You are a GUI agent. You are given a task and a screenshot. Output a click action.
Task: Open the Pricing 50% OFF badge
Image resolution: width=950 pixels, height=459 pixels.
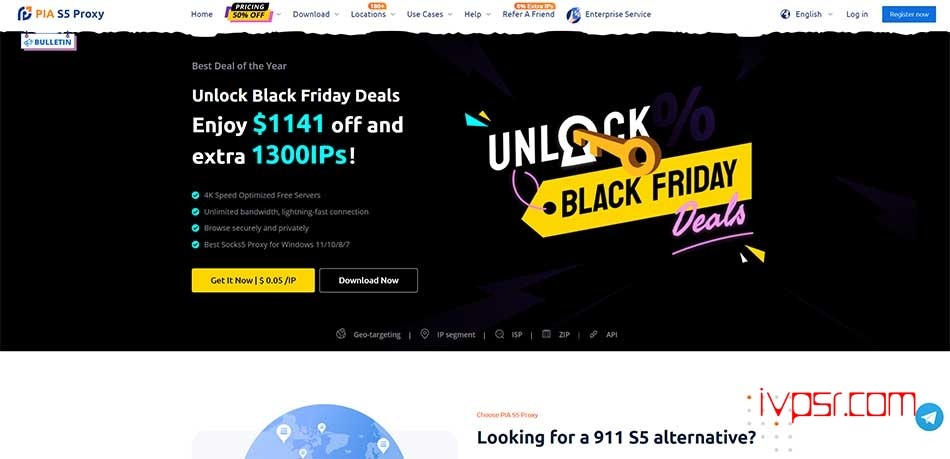[x=248, y=12]
